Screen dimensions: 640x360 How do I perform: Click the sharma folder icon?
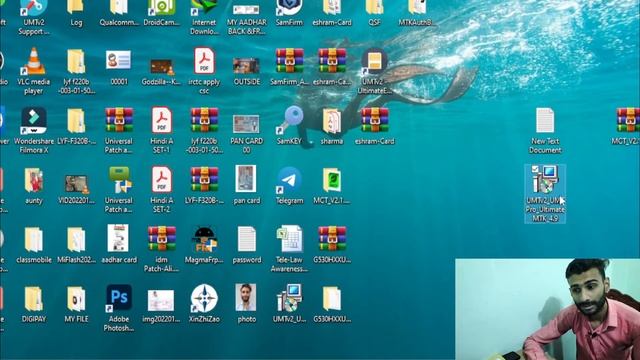[x=332, y=121]
